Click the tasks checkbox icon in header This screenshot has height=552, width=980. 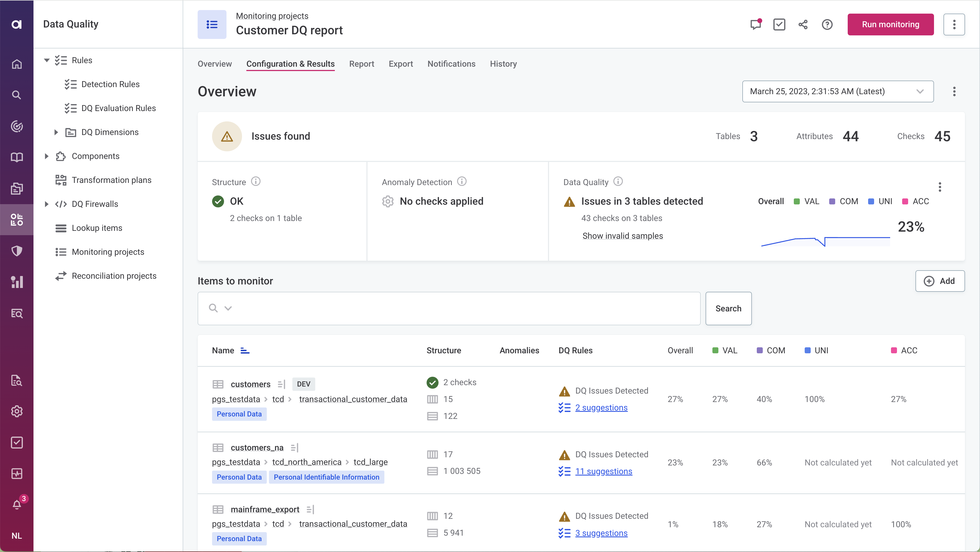[779, 25]
